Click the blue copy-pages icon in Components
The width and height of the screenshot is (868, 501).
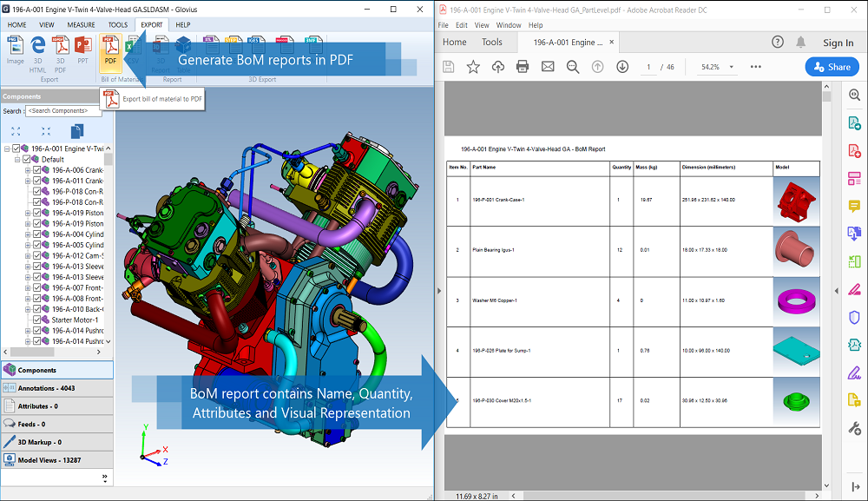click(x=77, y=131)
